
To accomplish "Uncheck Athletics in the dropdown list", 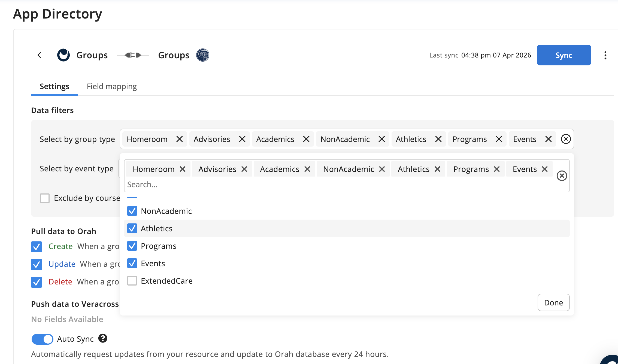I will point(132,228).
